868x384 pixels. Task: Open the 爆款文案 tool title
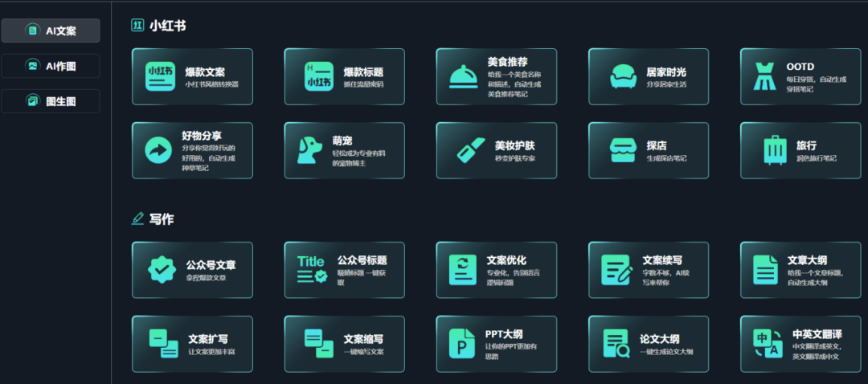(205, 72)
